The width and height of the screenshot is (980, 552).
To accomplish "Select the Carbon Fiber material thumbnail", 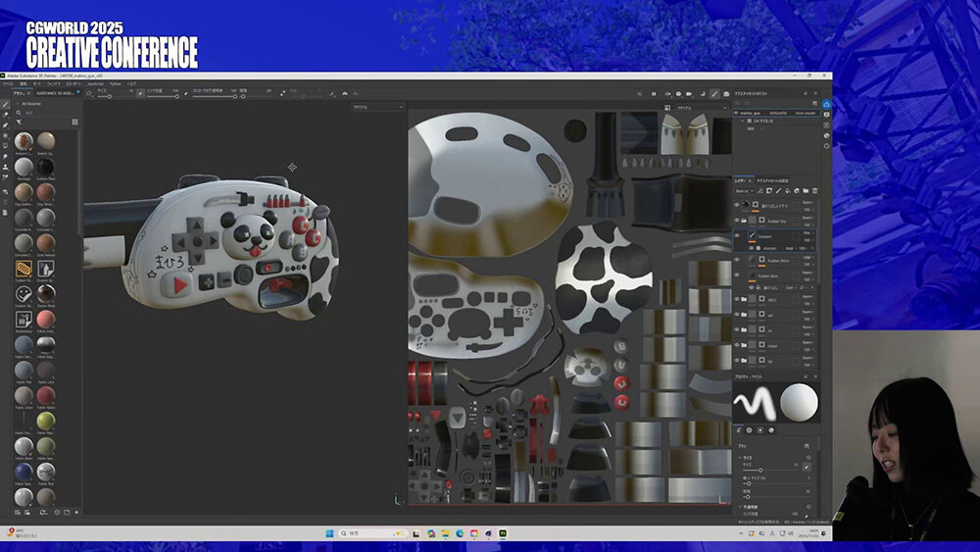I will [45, 167].
